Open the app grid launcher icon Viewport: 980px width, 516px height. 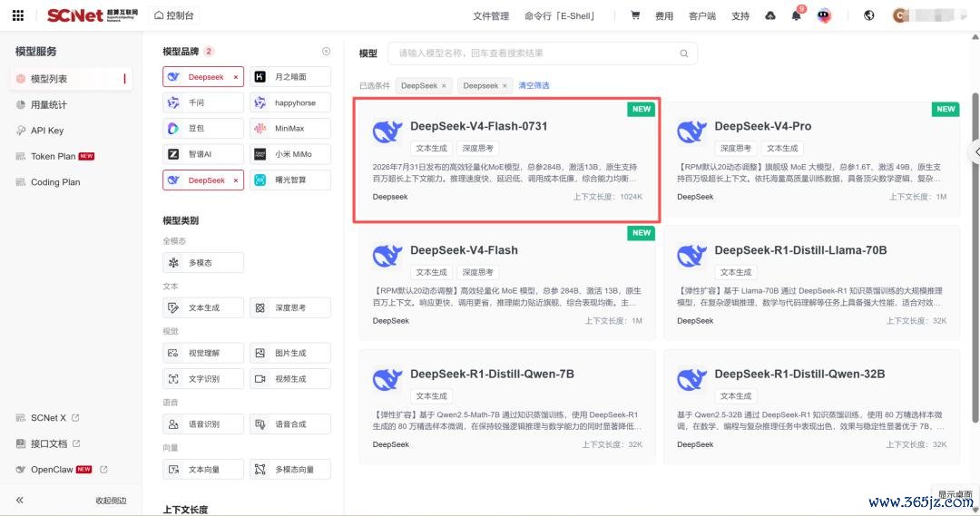[18, 15]
